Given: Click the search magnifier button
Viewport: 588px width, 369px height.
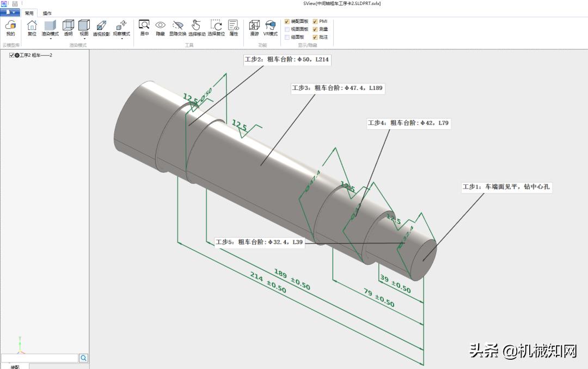Looking at the screenshot, I should point(84,358).
